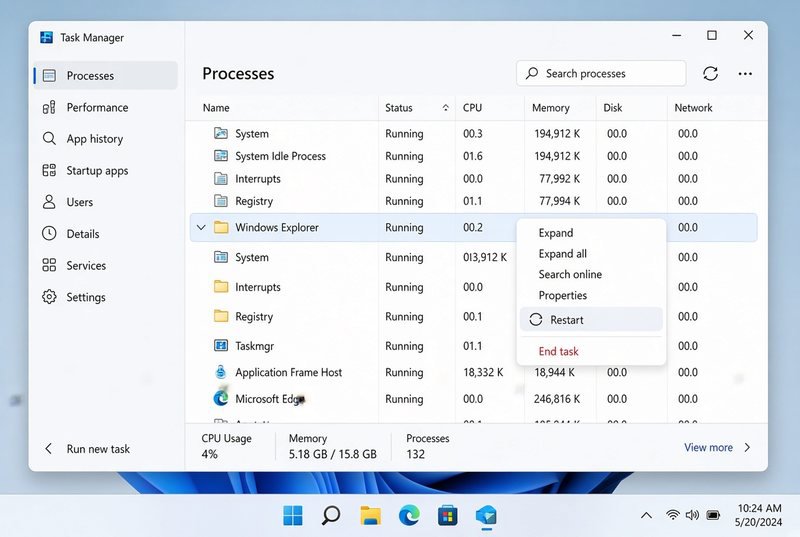
Task: Sort by the Network column header
Action: pyautogui.click(x=693, y=108)
